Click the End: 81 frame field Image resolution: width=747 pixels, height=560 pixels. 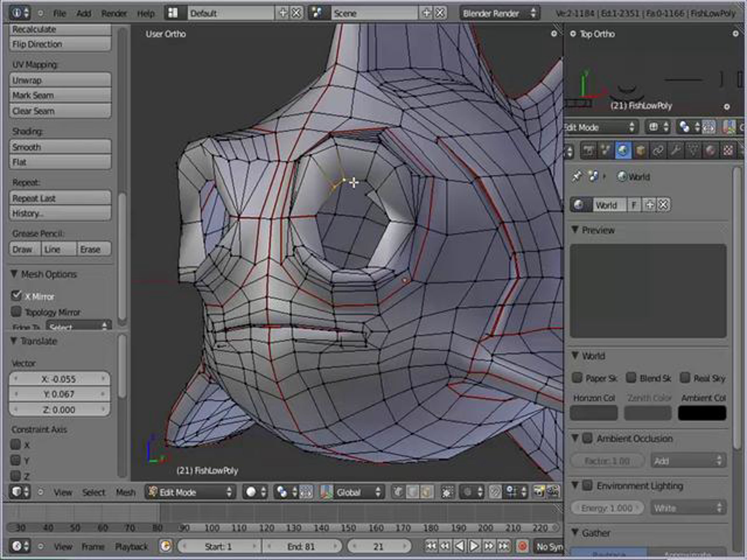tap(301, 546)
